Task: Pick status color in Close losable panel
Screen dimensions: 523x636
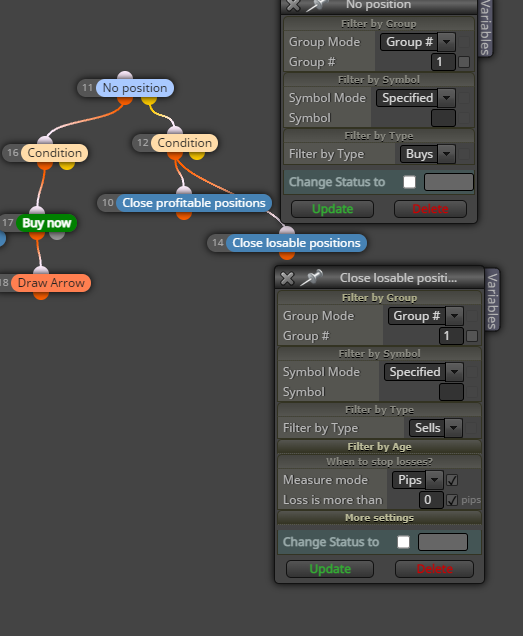Action: coord(443,542)
